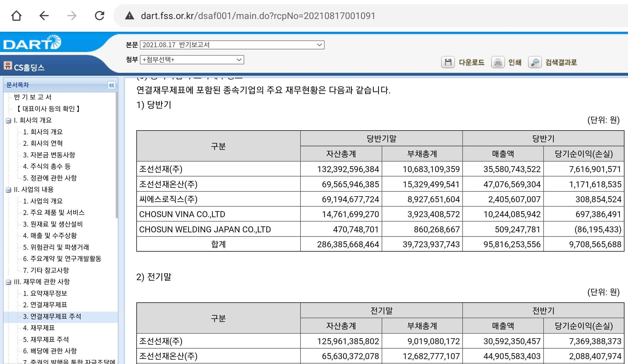Collapse the I. 회사의 개요 tree node
This screenshot has width=628, height=364.
pos(8,121)
